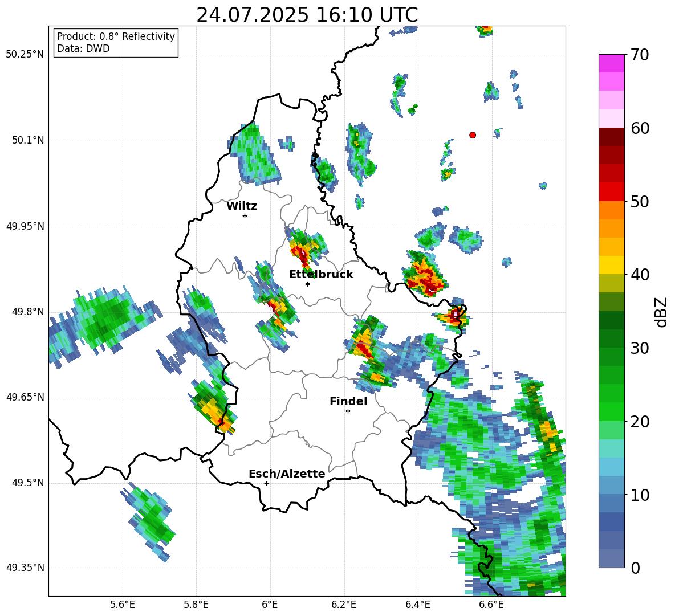Click the colorbar 0 tick label
This screenshot has height=616, width=675.
coord(635,568)
